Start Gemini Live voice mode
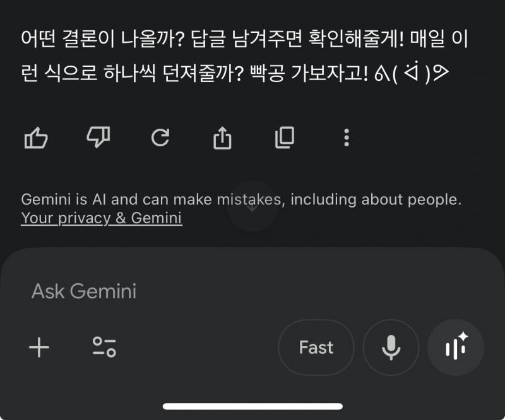The width and height of the screenshot is (505, 420). (x=456, y=347)
